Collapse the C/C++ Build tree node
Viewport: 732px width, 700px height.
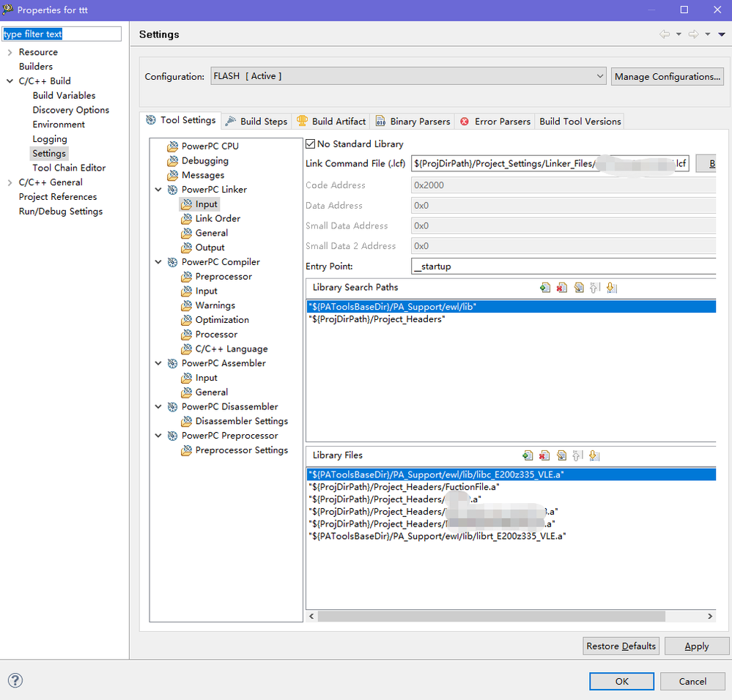tap(10, 81)
